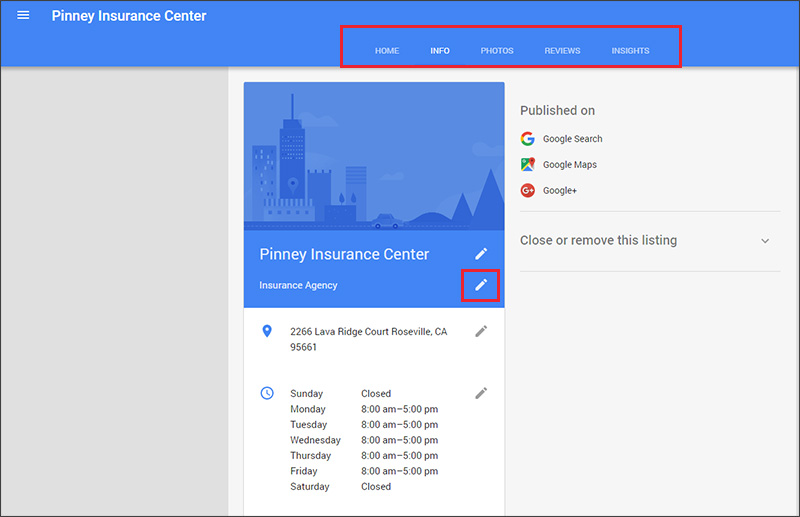
Task: Click Tuesday hours row
Action: pos(364,425)
